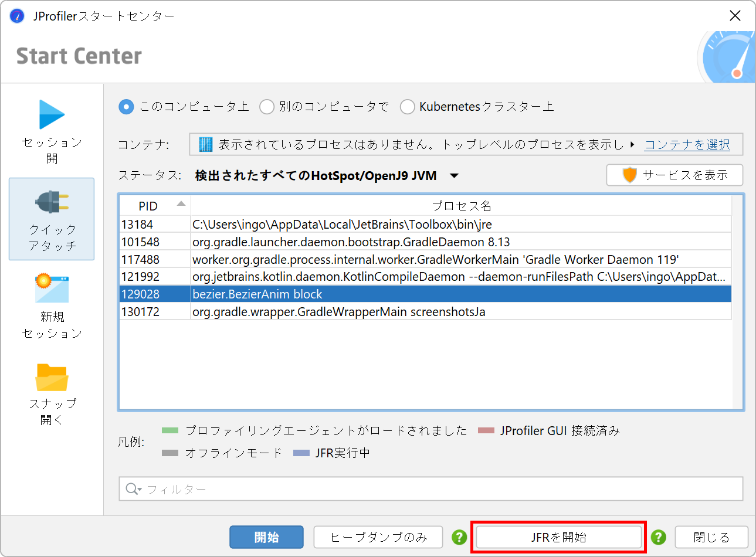
Task: Open the スナップ開く folder tab
Action: pyautogui.click(x=52, y=393)
